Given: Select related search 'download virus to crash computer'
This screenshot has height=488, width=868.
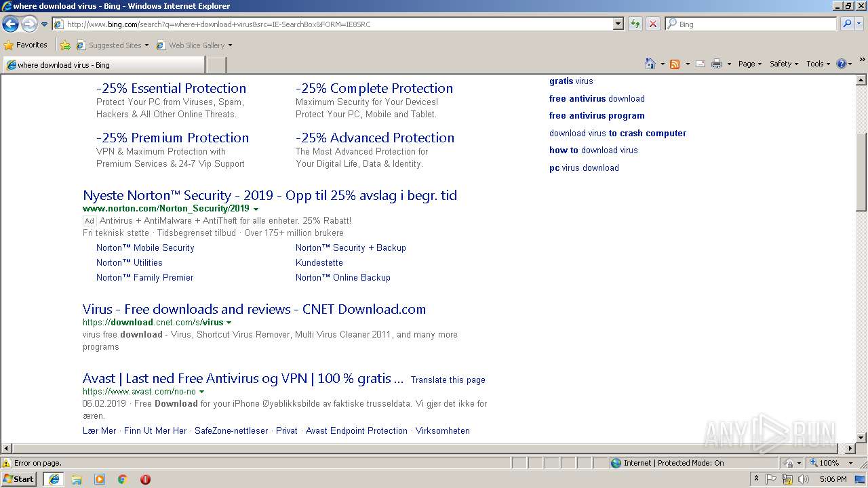Looking at the screenshot, I should pos(618,134).
